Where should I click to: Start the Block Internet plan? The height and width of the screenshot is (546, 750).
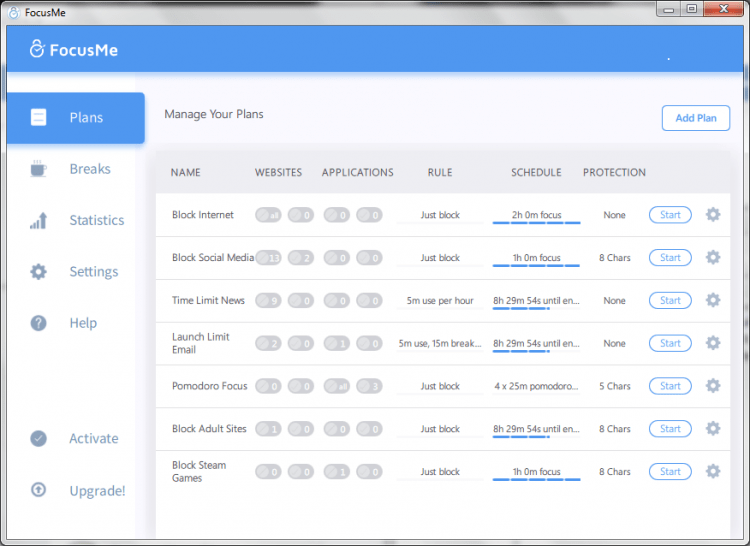coord(670,215)
